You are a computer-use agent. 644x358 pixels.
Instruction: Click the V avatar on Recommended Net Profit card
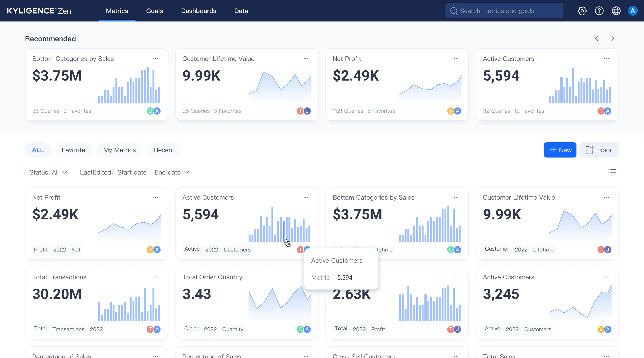point(451,111)
